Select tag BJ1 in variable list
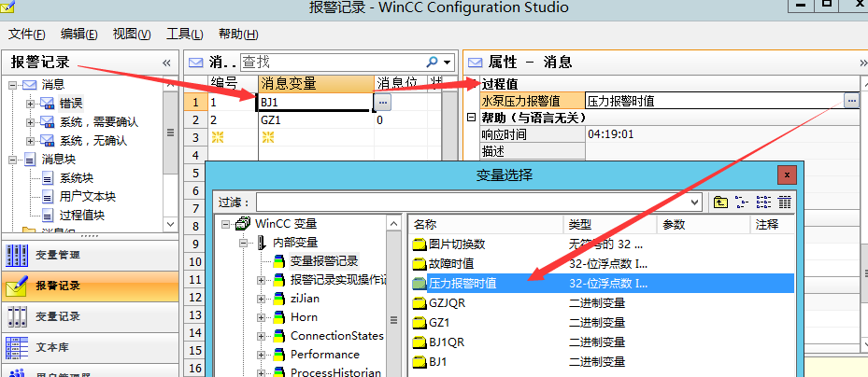The height and width of the screenshot is (377, 868). [x=438, y=362]
